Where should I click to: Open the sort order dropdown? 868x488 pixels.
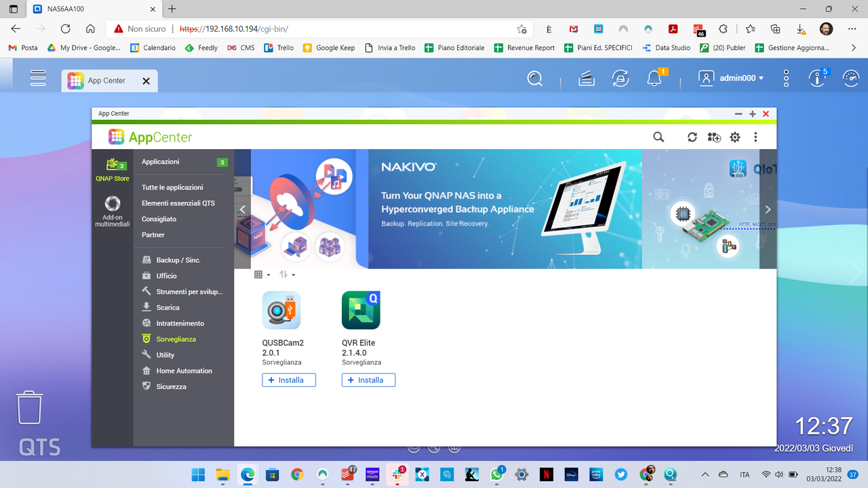point(288,274)
